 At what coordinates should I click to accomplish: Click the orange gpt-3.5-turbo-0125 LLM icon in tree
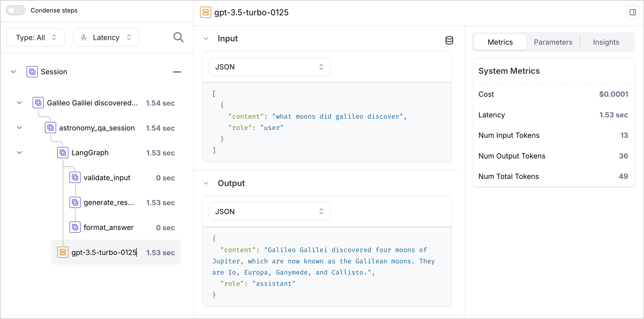pyautogui.click(x=63, y=252)
